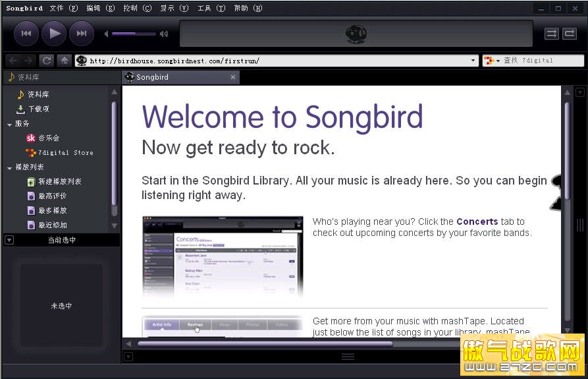Open the 编辑 (E) menu
Image resolution: width=588 pixels, height=379 pixels.
click(101, 9)
